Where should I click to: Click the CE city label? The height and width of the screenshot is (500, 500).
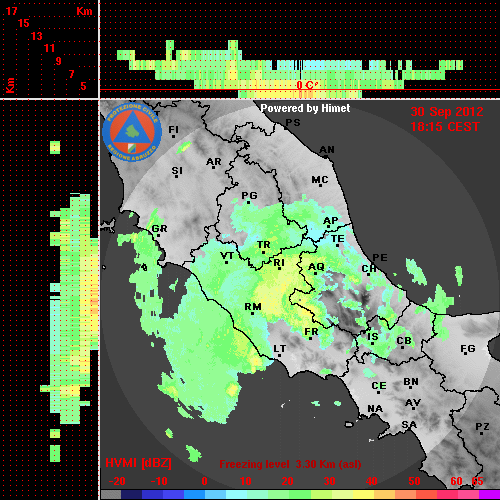click(x=379, y=386)
